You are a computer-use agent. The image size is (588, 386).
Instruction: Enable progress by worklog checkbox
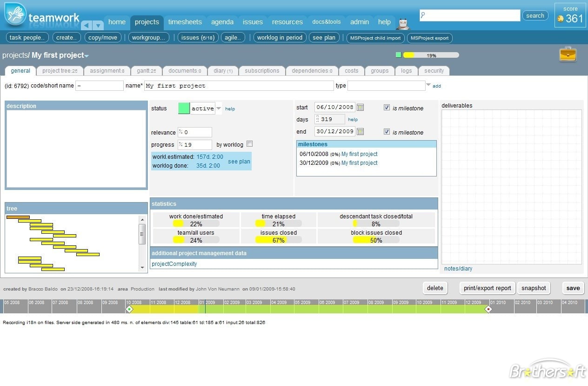click(250, 144)
